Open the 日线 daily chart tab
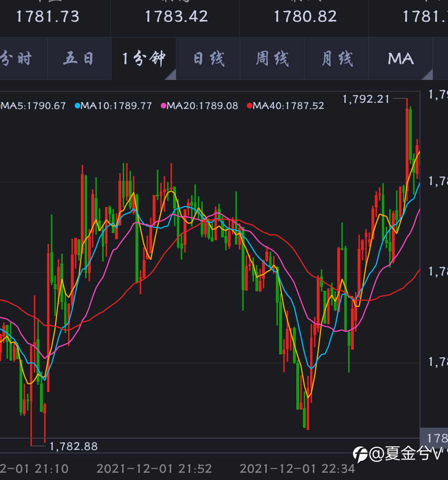The image size is (448, 480). tap(208, 59)
